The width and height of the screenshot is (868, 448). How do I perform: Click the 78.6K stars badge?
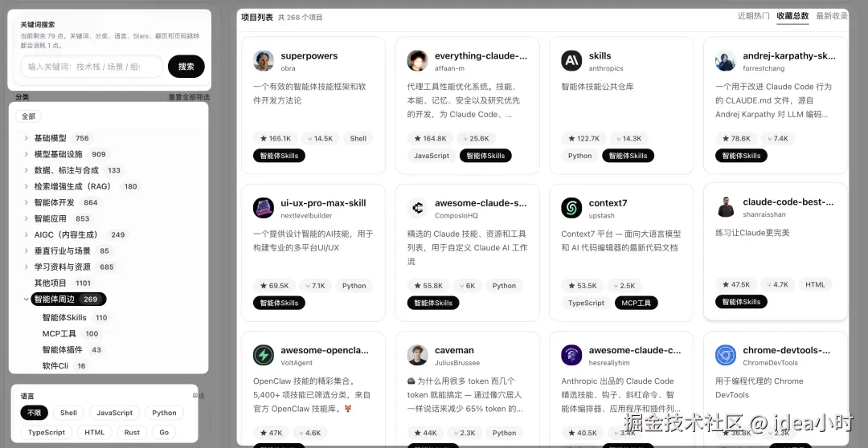pyautogui.click(x=736, y=138)
